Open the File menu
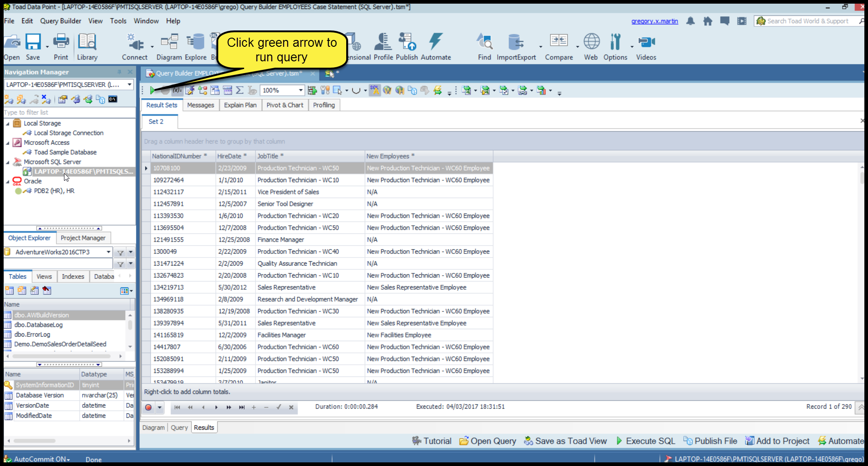Image resolution: width=868 pixels, height=466 pixels. tap(9, 21)
